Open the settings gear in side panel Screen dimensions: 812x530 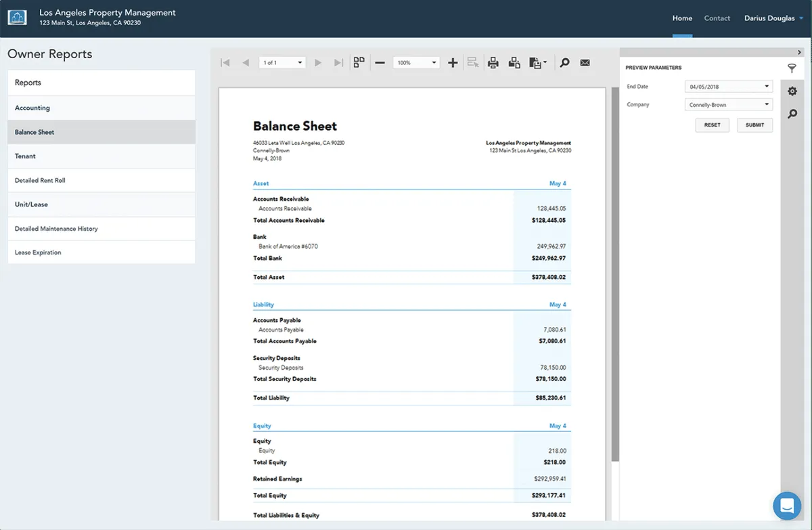coord(792,91)
